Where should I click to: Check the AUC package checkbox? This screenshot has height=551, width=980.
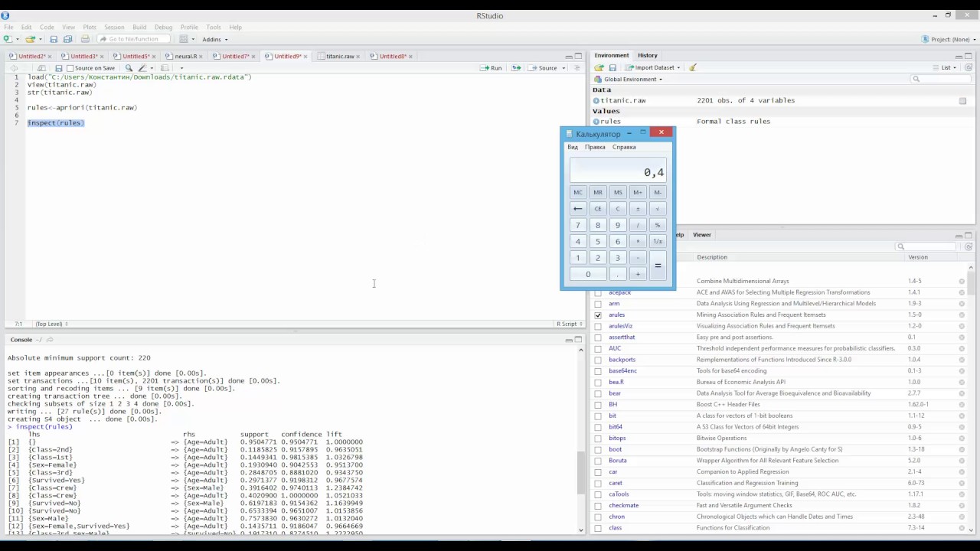[x=598, y=348]
